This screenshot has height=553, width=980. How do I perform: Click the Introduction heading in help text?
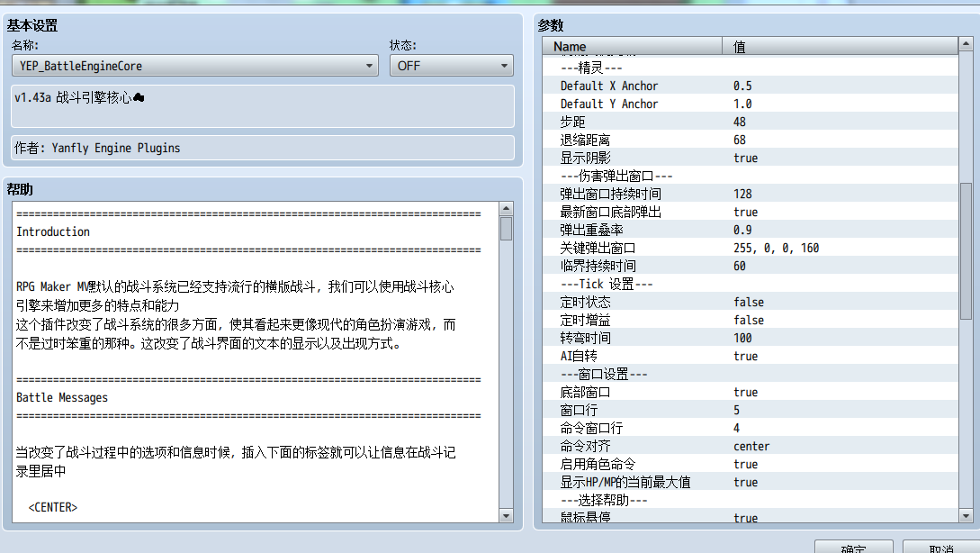click(x=53, y=232)
